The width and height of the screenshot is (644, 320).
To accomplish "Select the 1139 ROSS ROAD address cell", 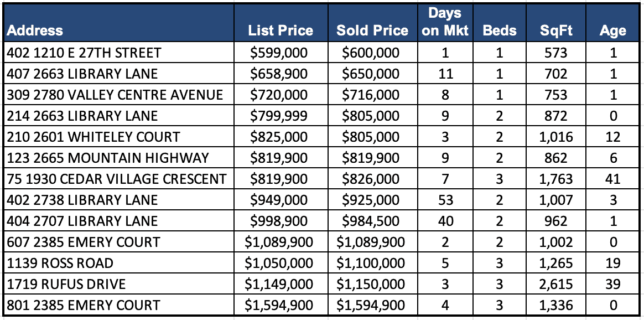I will [x=60, y=263].
